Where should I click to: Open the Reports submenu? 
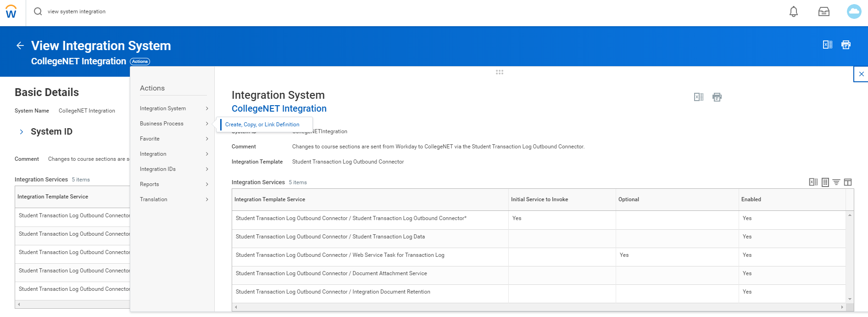(174, 184)
